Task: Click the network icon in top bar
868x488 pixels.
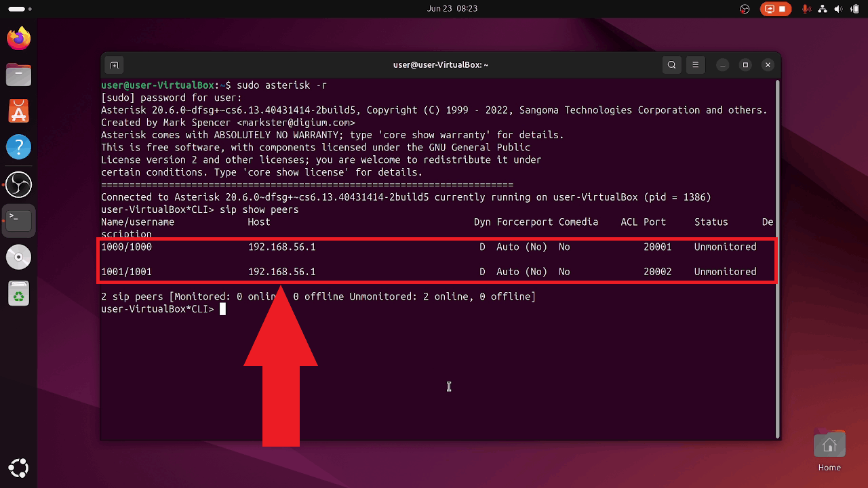Action: 823,9
